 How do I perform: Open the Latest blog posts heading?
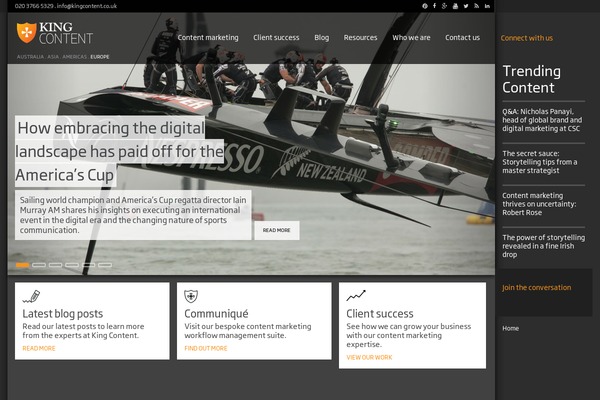click(x=63, y=313)
